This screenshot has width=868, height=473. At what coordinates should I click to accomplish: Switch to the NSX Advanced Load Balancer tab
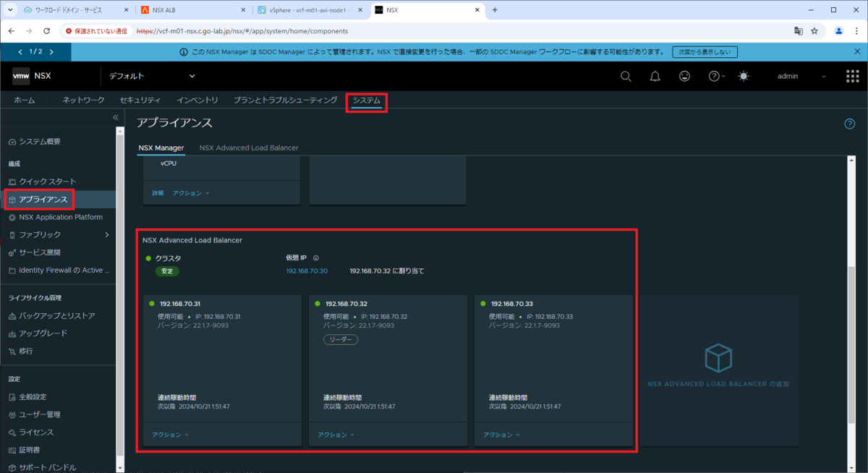[x=249, y=147]
